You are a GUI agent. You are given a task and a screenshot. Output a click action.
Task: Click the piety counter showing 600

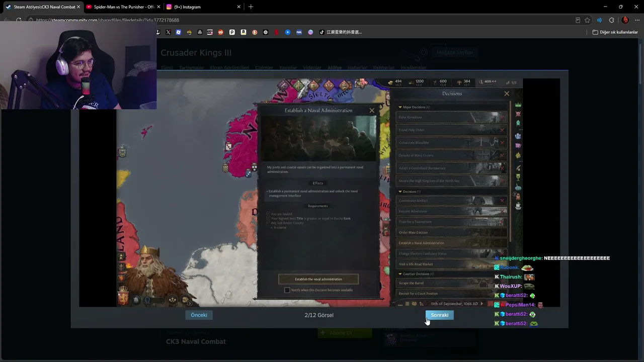440,82
